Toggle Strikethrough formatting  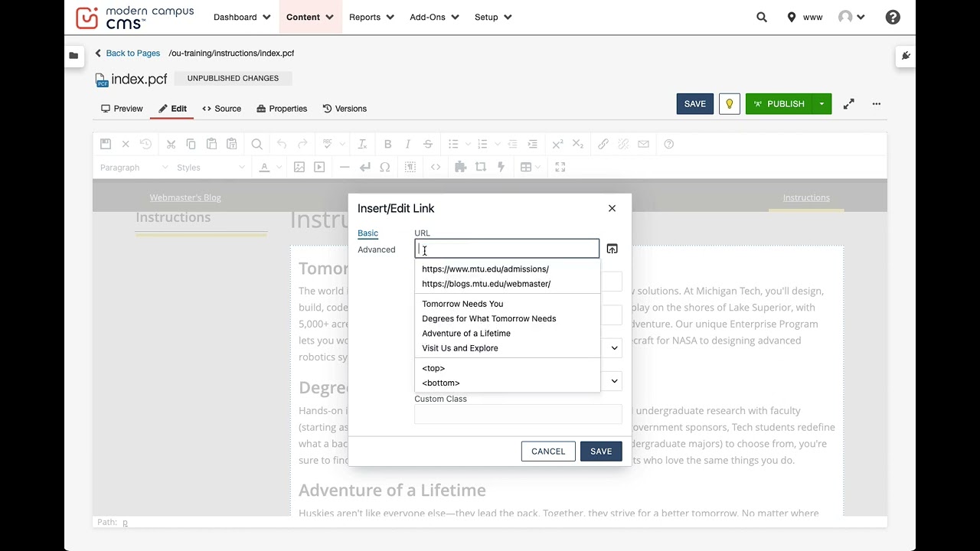pyautogui.click(x=428, y=144)
